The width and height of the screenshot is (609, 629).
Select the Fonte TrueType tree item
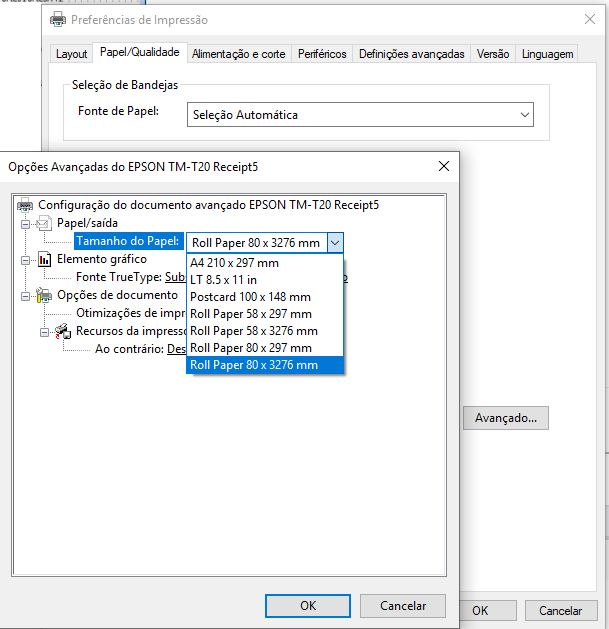tap(119, 277)
